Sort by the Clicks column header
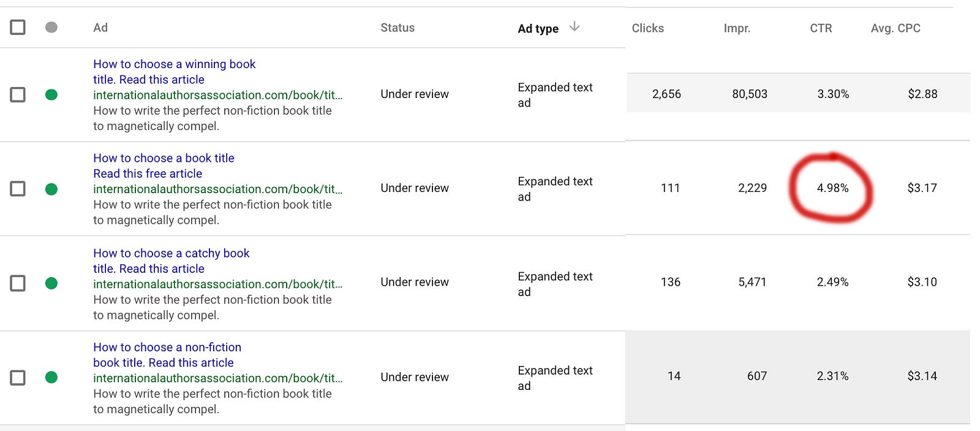Image resolution: width=980 pixels, height=431 pixels. [x=647, y=28]
